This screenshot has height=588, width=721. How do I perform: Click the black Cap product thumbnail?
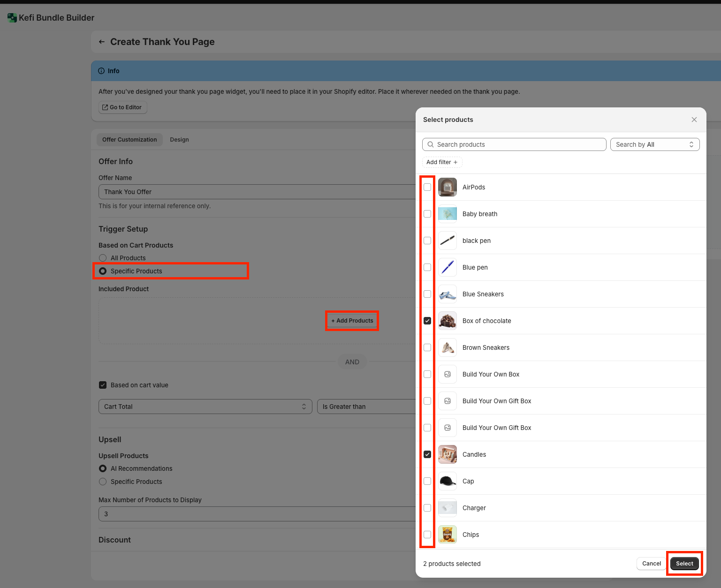tap(448, 481)
